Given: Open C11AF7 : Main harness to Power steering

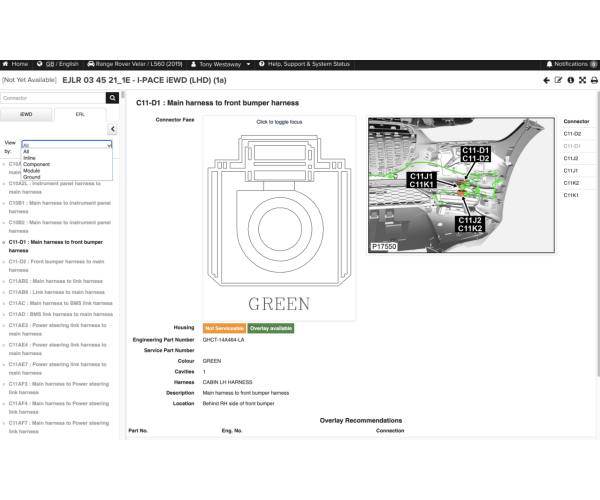Looking at the screenshot, I should click(x=59, y=427).
